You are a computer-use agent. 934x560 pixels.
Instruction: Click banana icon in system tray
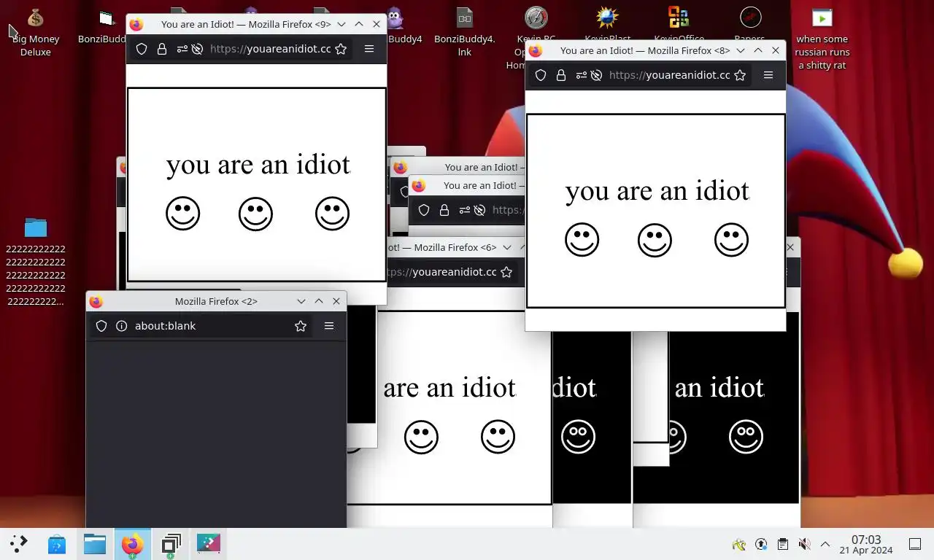[x=739, y=544]
